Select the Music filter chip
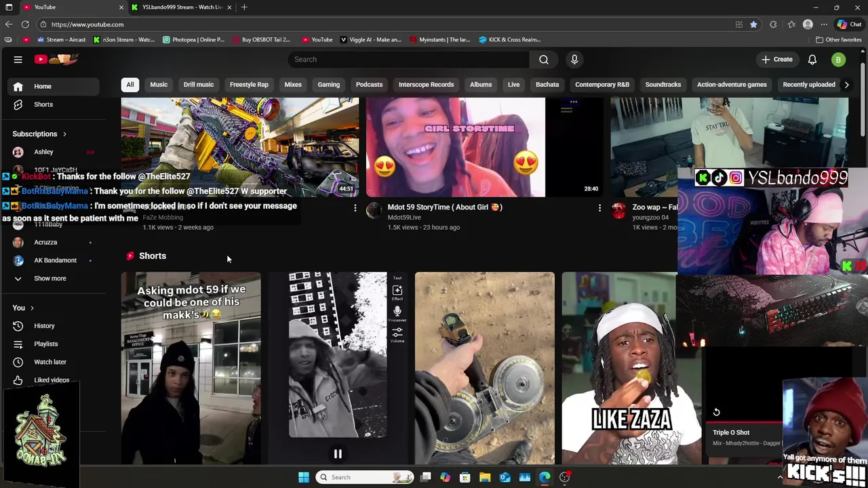 [x=159, y=85]
